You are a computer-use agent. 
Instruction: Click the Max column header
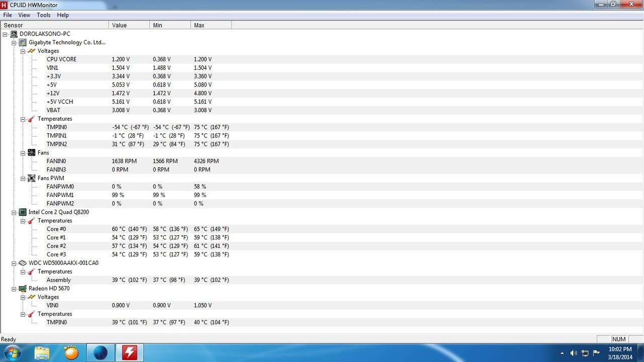pos(211,25)
